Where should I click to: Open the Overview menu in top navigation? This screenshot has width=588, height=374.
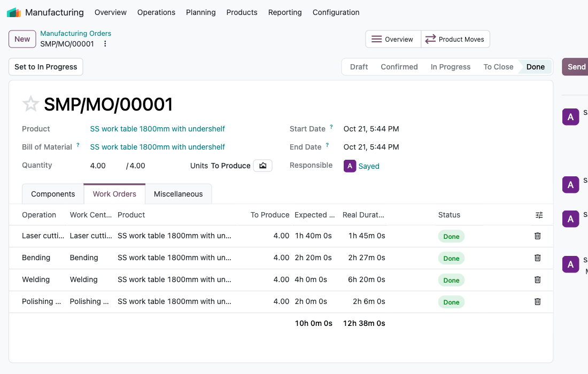(111, 12)
